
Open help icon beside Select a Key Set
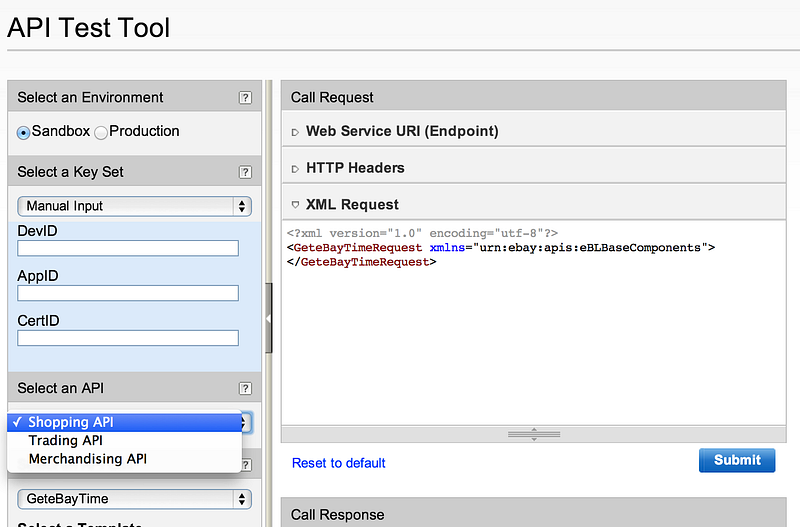(245, 172)
